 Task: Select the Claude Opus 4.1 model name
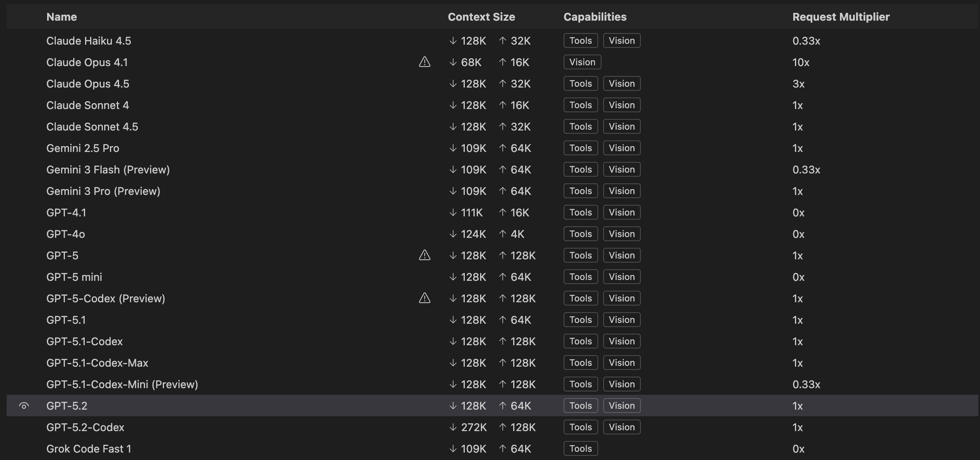[x=87, y=62]
